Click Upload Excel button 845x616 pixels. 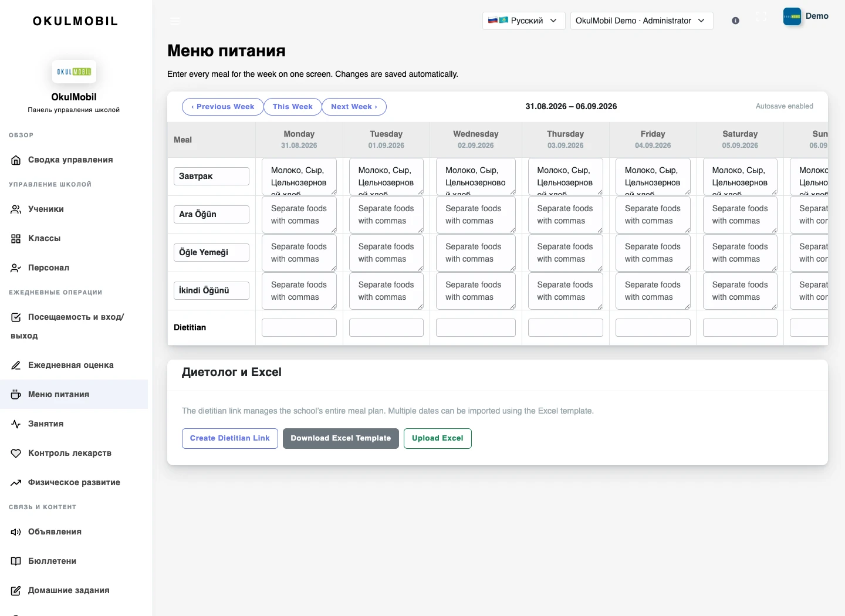coord(438,438)
